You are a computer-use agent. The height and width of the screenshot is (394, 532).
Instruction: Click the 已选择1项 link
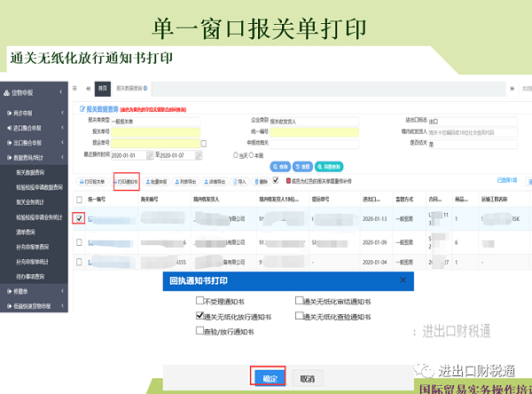pyautogui.click(x=507, y=180)
